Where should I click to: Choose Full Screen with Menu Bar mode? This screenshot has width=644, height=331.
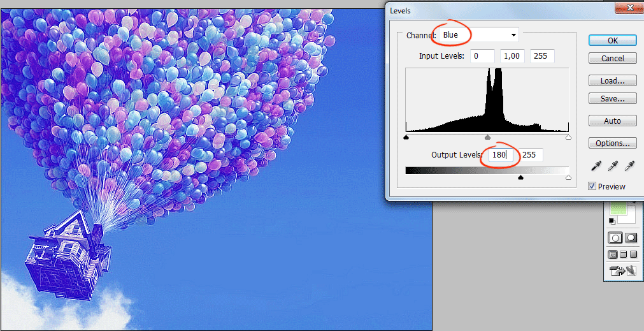tap(624, 254)
